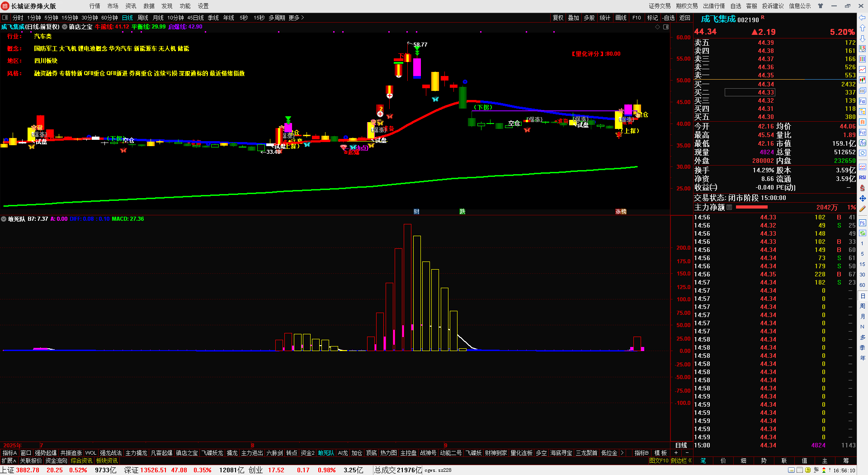Click the blue up arrow sidebar icon
Viewport: 868px width, 475px height.
click(x=863, y=28)
